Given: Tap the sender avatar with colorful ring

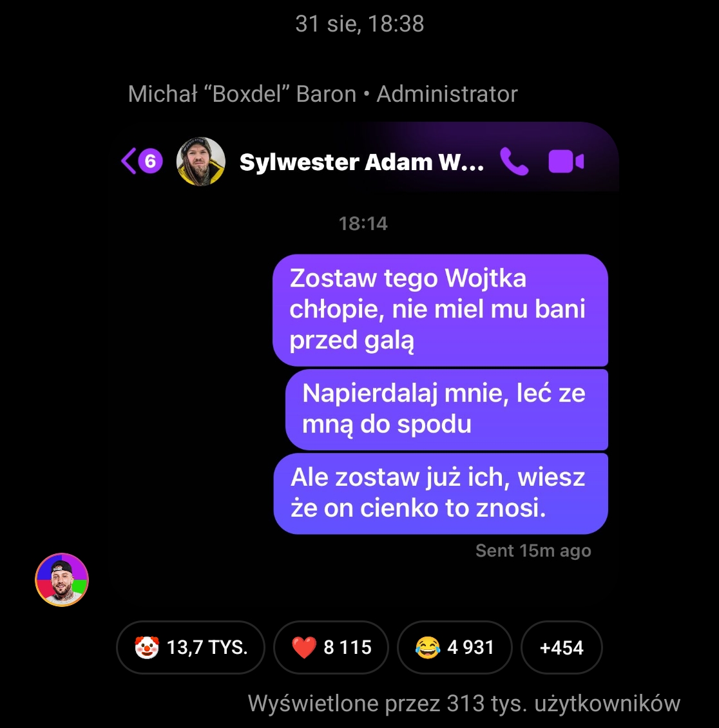Looking at the screenshot, I should pyautogui.click(x=62, y=580).
